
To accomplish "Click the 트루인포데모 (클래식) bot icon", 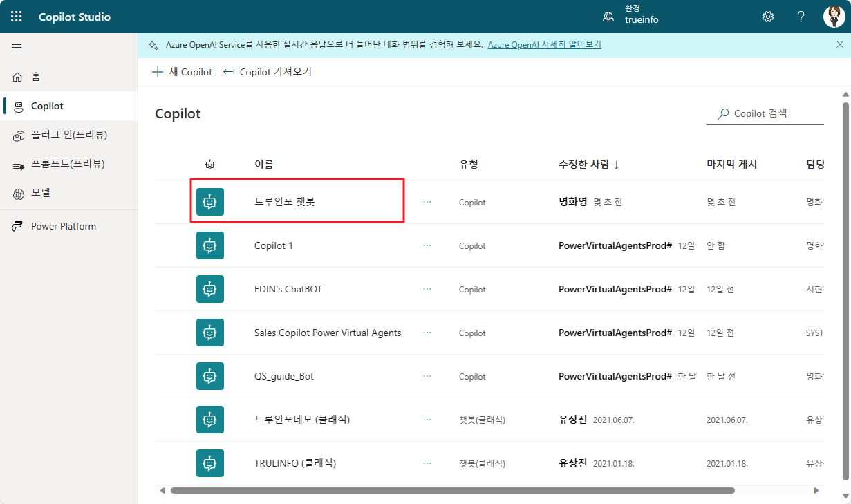I will (210, 420).
